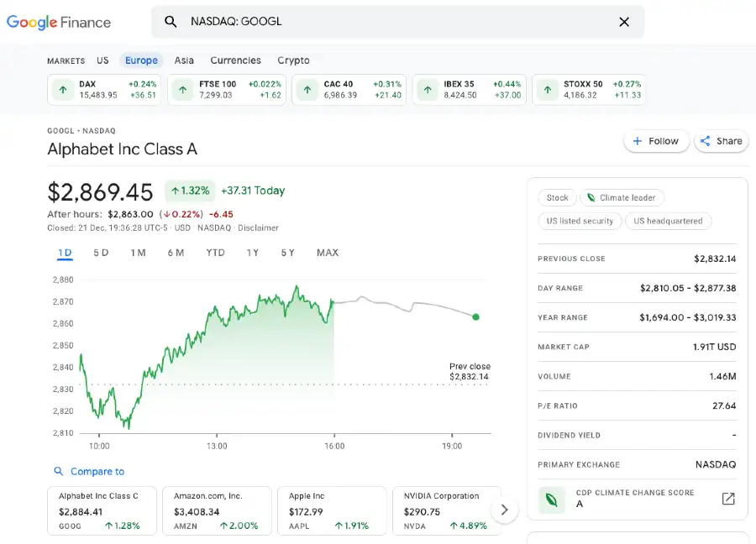Image resolution: width=756 pixels, height=544 pixels.
Task: Select the Europe markets tab
Action: [x=141, y=60]
